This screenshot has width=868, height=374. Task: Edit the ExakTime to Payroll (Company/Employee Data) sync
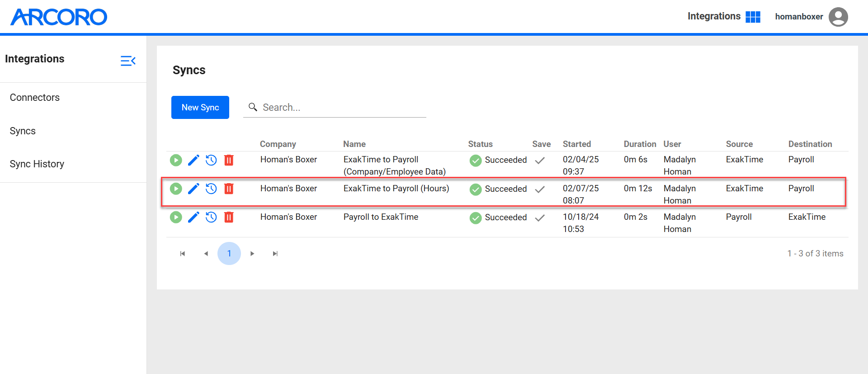193,160
